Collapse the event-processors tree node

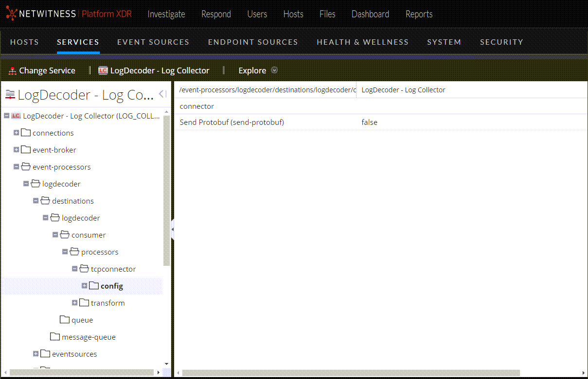[16, 167]
